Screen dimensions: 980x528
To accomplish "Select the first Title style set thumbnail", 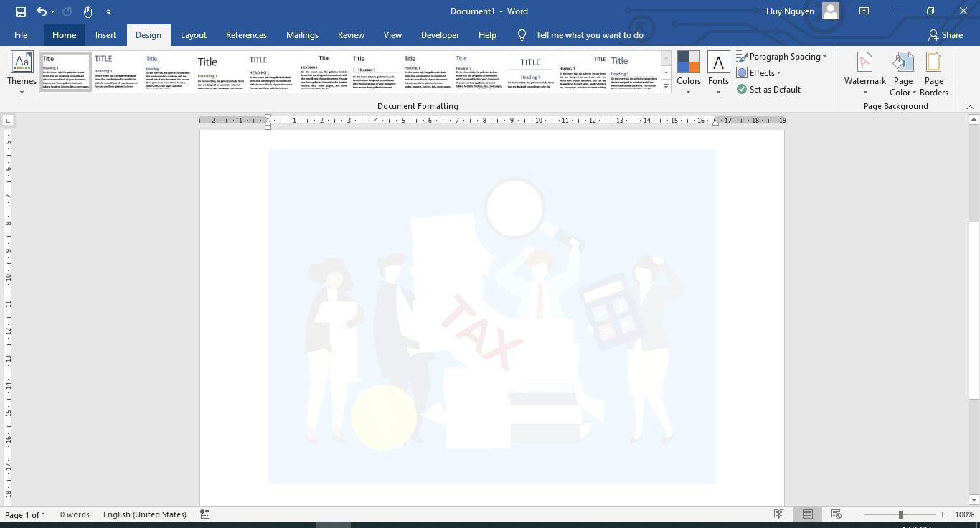I will tap(66, 72).
